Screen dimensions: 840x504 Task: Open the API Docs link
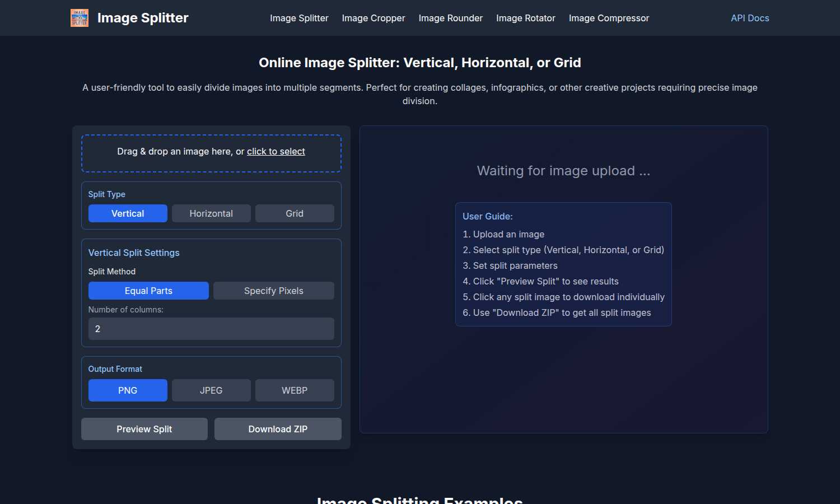tap(750, 18)
